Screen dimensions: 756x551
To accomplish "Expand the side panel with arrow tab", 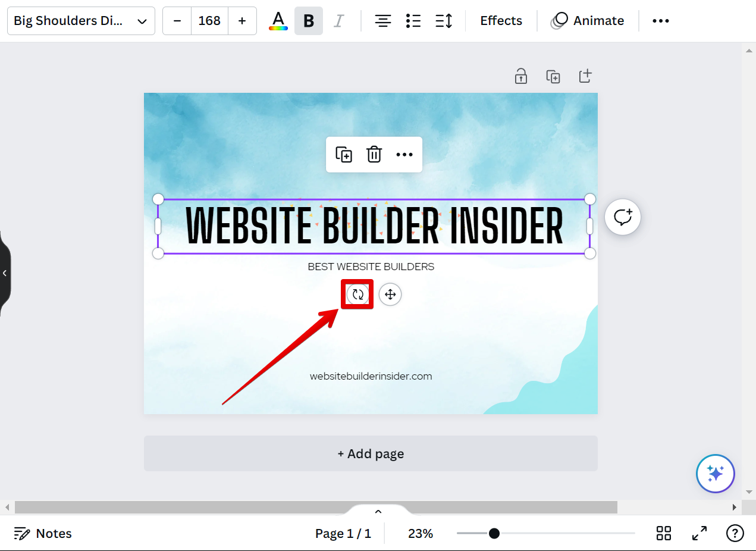I will [5, 273].
